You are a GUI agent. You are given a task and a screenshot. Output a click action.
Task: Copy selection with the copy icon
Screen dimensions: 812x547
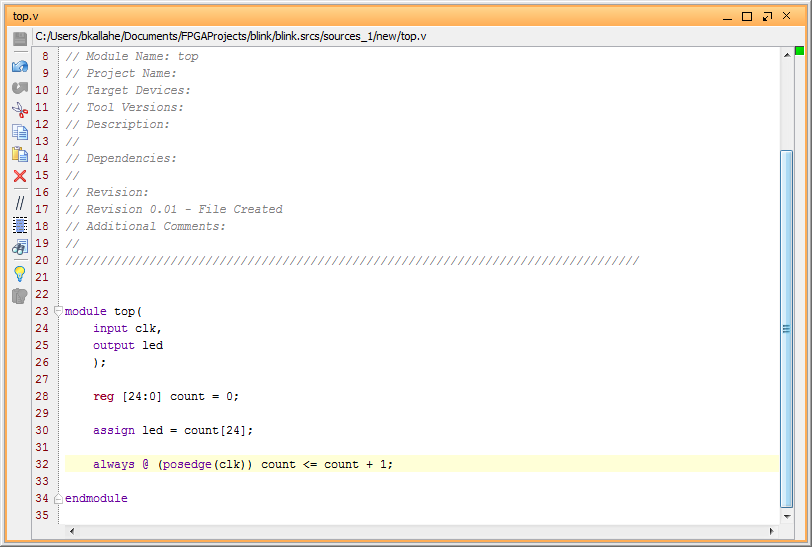[20, 132]
